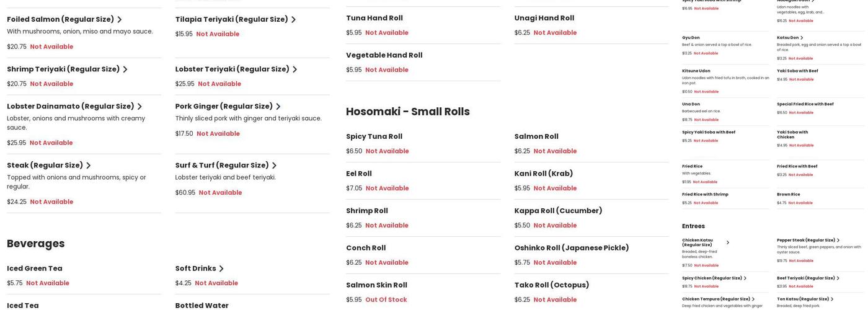The height and width of the screenshot is (310, 868).
Task: Open the Spicy Tuna Roll item
Action: tap(374, 136)
